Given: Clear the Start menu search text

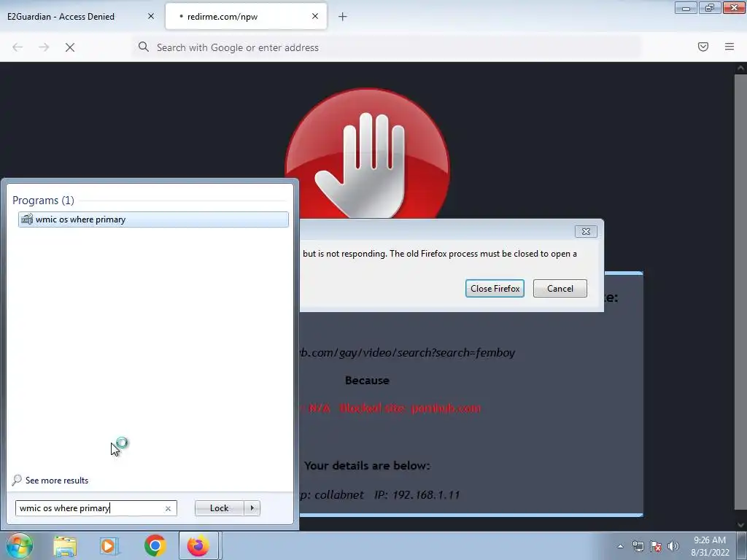Looking at the screenshot, I should coord(169,508).
